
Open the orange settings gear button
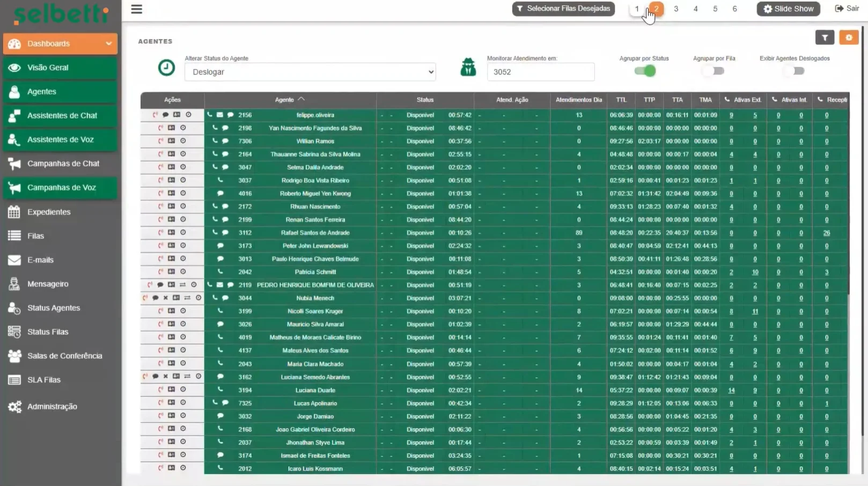point(849,38)
